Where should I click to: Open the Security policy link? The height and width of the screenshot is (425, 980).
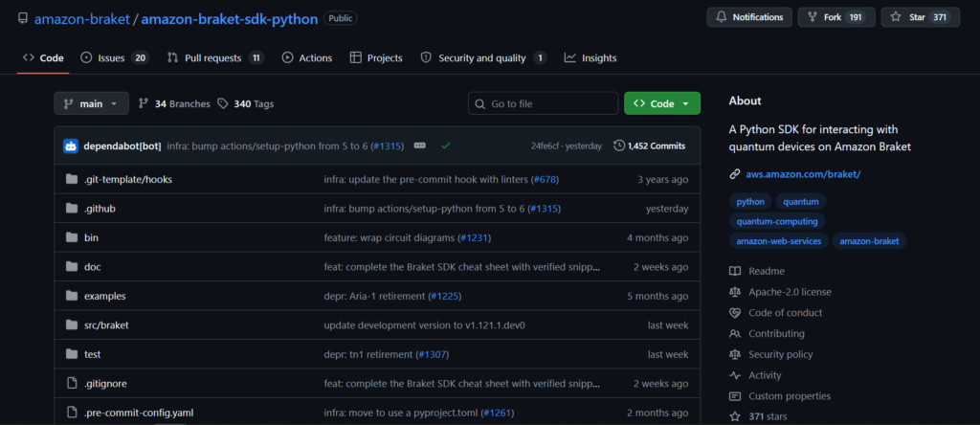point(770,354)
